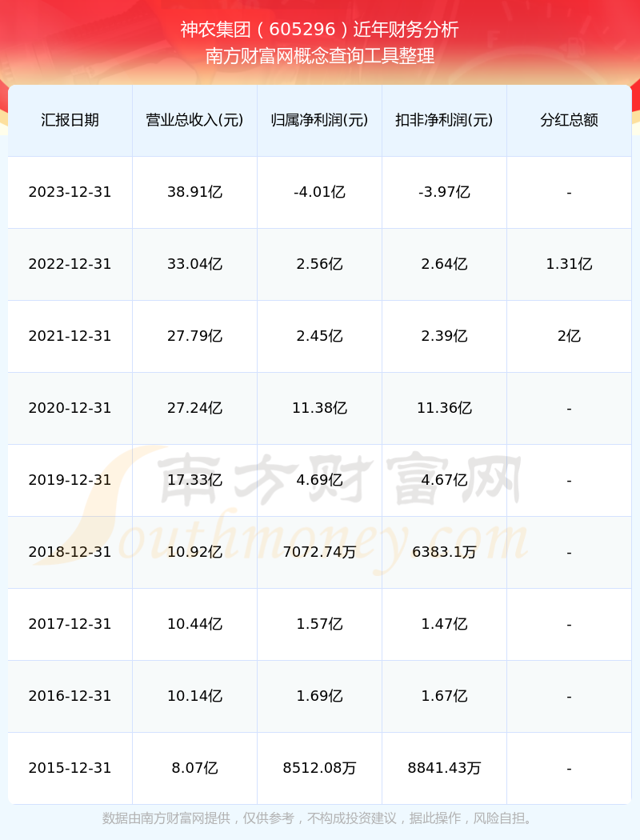
Task: Select the date cell 2016-12-31
Action: 70,696
